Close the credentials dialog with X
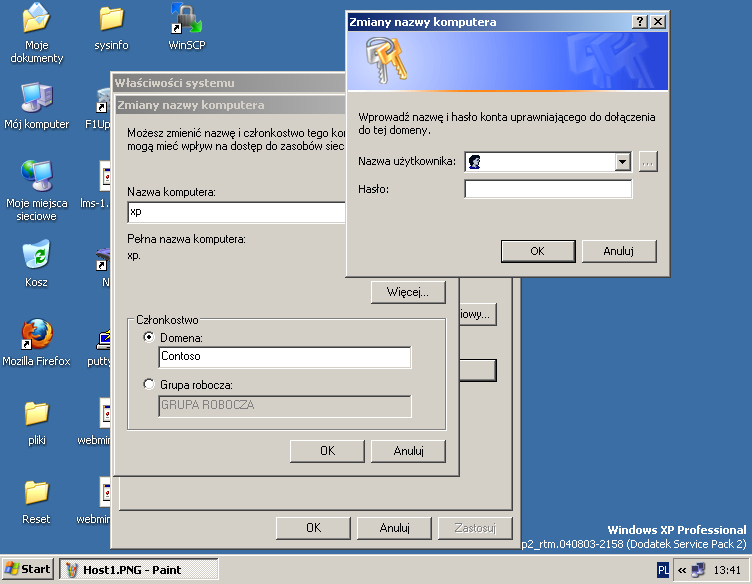This screenshot has height=584, width=752. [658, 22]
